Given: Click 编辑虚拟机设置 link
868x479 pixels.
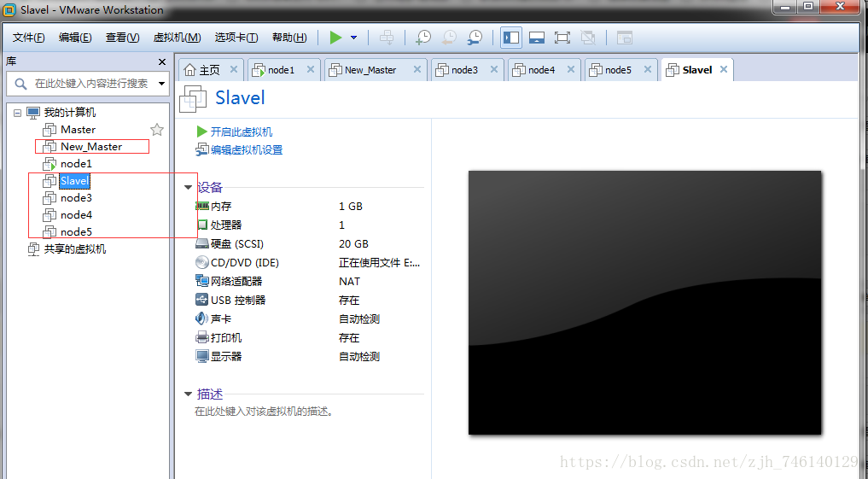Looking at the screenshot, I should tap(247, 150).
